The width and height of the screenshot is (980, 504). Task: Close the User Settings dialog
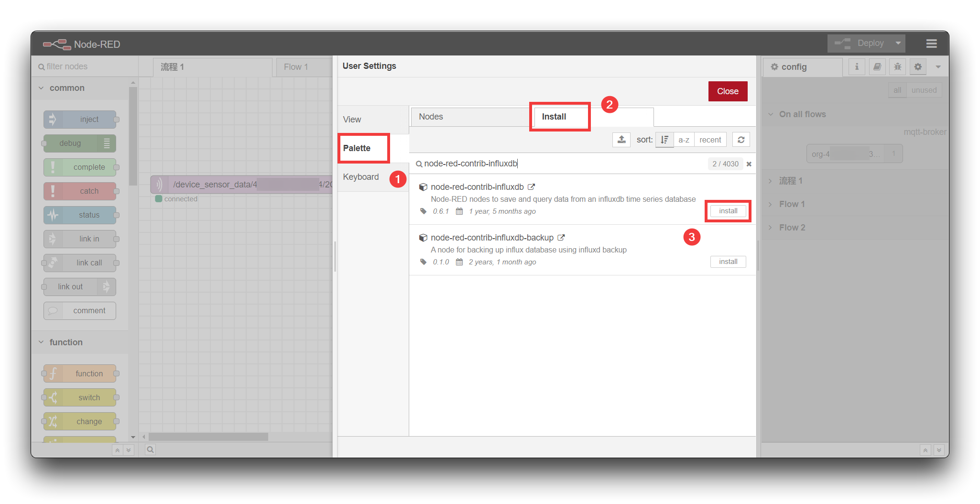tap(728, 91)
